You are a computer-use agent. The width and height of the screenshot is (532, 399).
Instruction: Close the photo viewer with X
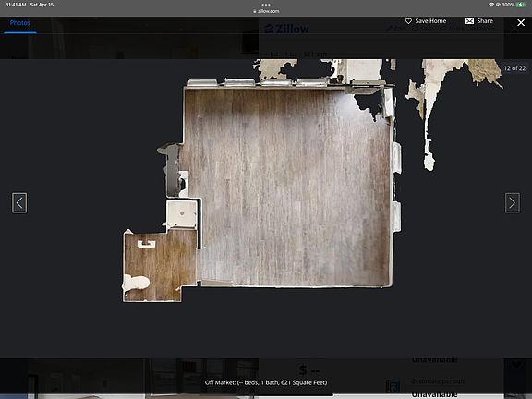click(521, 23)
